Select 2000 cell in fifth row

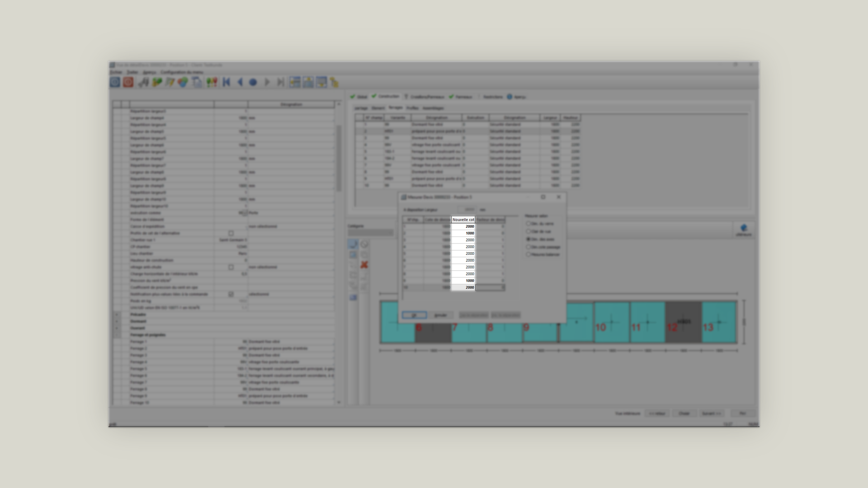point(463,253)
